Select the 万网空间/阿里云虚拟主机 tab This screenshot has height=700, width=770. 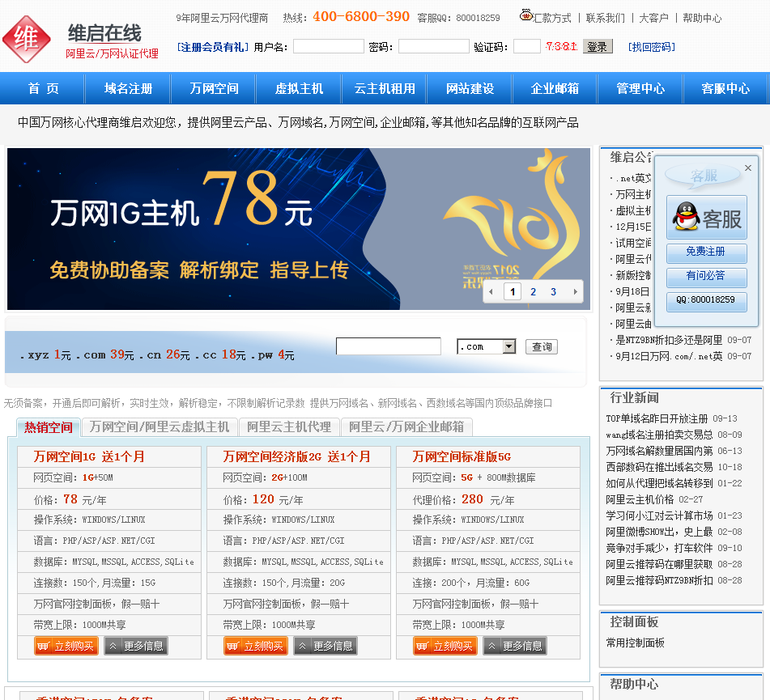pyautogui.click(x=160, y=427)
